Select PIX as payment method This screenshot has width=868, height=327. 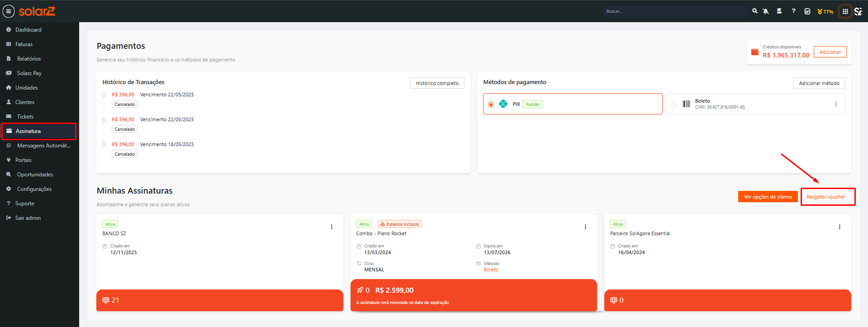491,104
